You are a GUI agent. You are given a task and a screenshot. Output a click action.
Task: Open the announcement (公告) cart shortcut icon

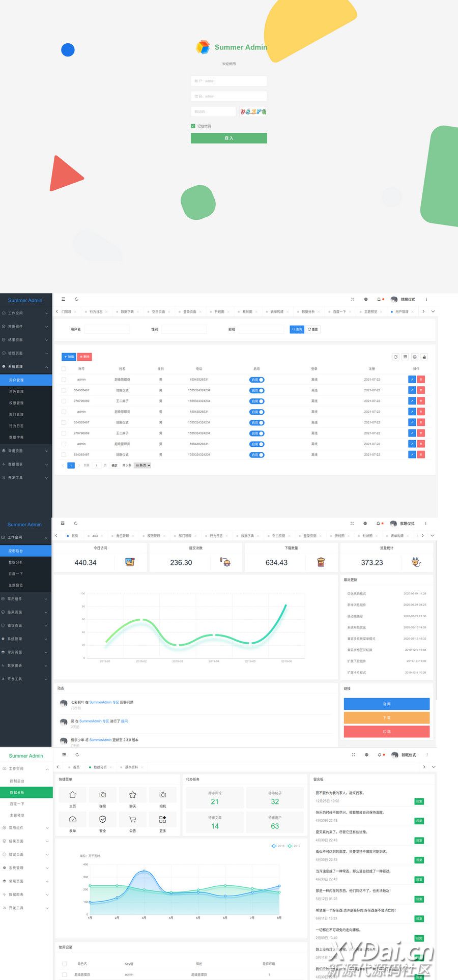tap(132, 819)
